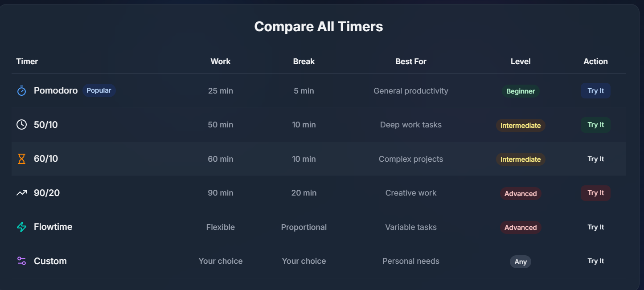This screenshot has width=644, height=290.
Task: Select the Flowtime timer label
Action: (53, 227)
